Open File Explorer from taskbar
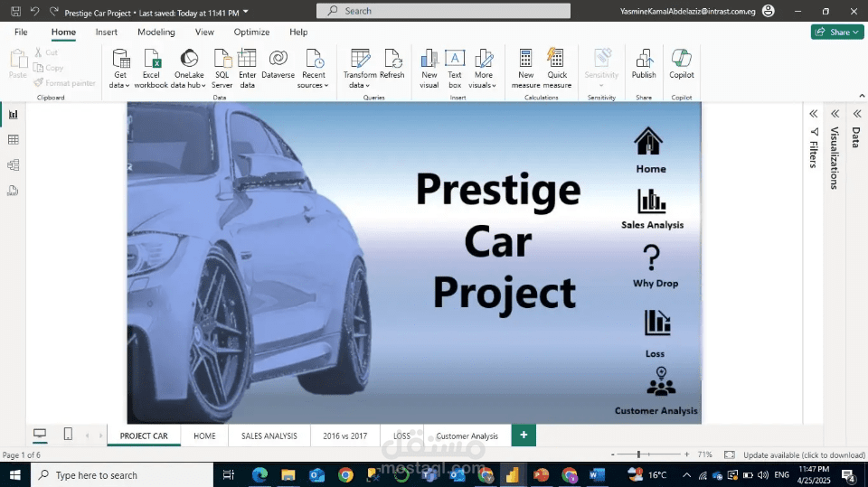The image size is (868, 487). pos(288,475)
